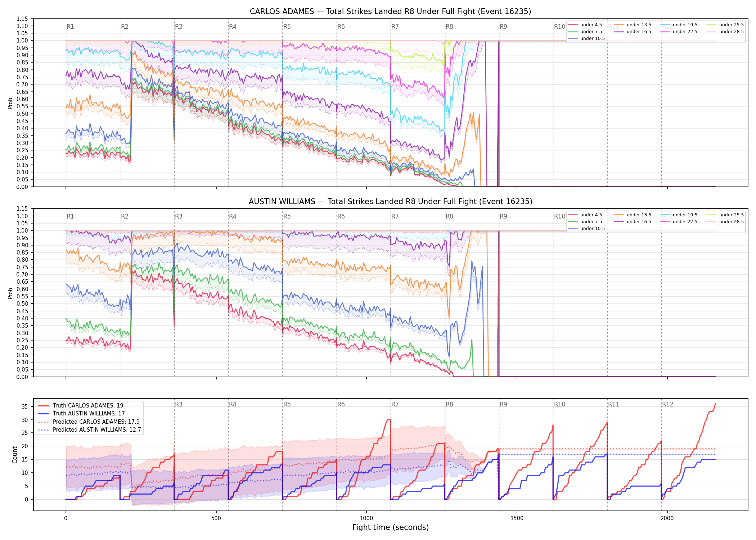The height and width of the screenshot is (540, 756).
Task: Click the R10 marker in bottom count chart
Action: click(559, 404)
